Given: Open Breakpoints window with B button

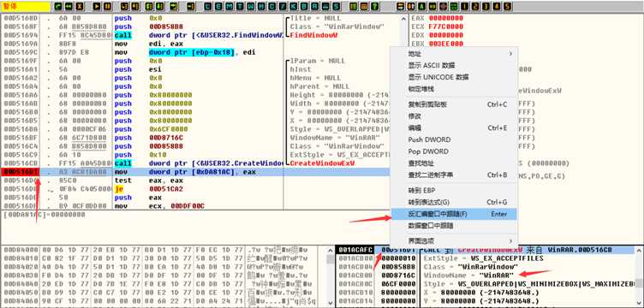Looking at the screenshot, I should point(304,6).
